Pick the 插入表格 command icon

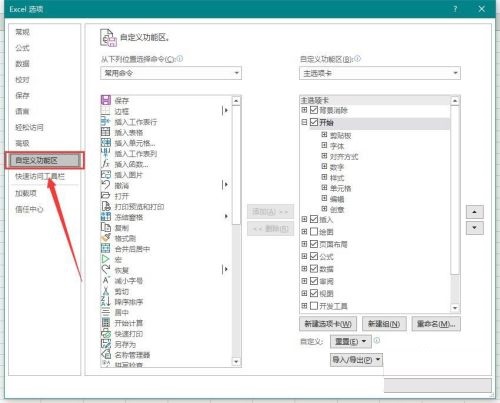click(106, 132)
